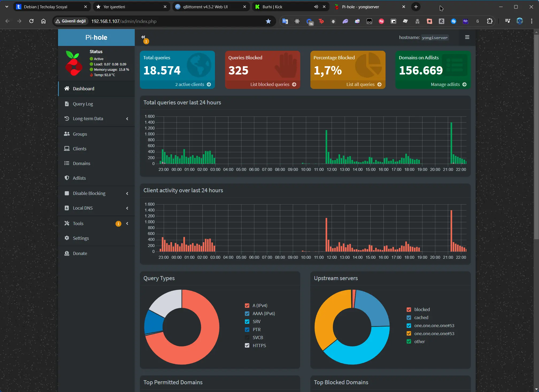Toggle the AAAA (IPv6) checkbox

pos(247,313)
